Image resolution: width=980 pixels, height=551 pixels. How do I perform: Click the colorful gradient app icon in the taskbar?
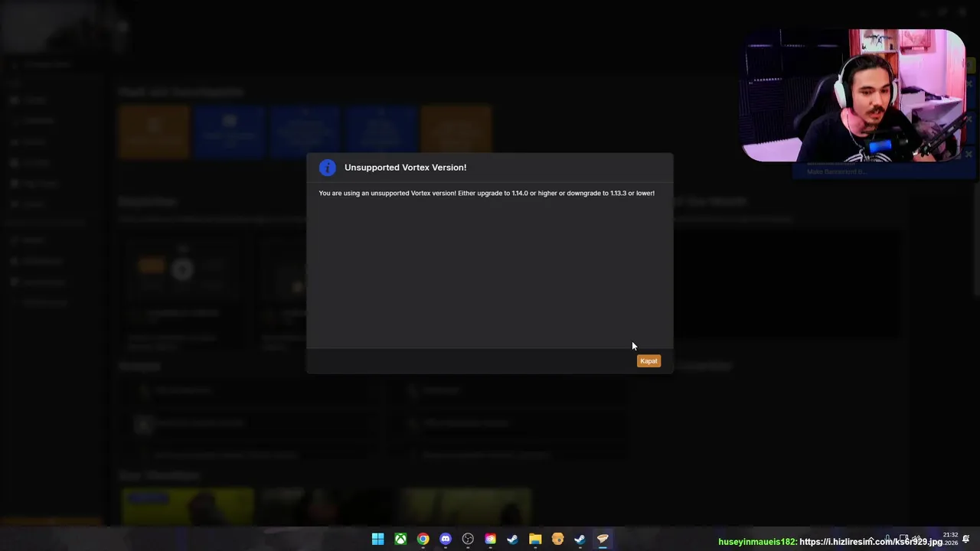490,540
